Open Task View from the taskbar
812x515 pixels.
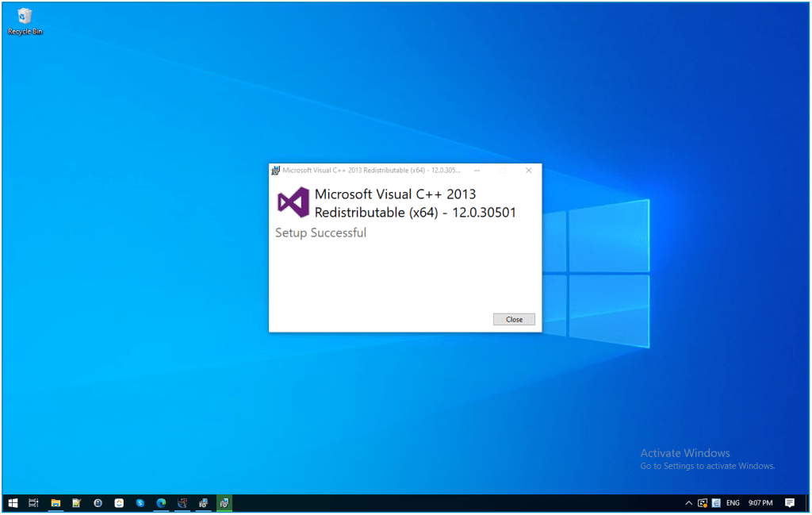34,502
